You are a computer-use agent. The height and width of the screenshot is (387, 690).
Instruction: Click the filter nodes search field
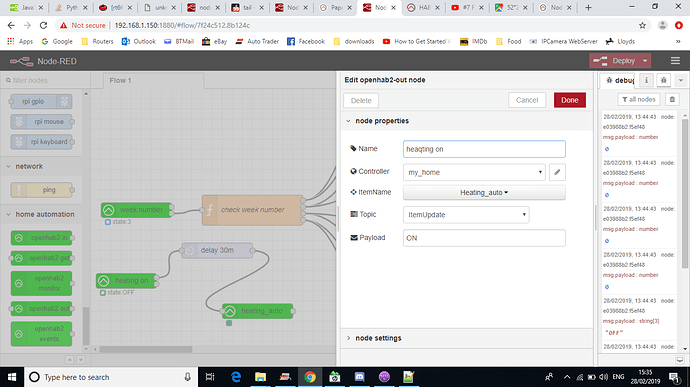click(45, 80)
